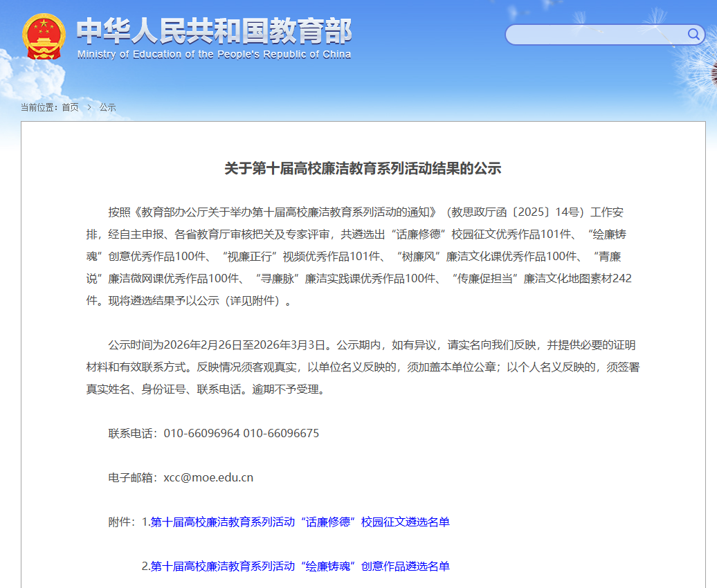This screenshot has width=717, height=588.
Task: Go to 首页 in the breadcrumb
Action: 70,107
